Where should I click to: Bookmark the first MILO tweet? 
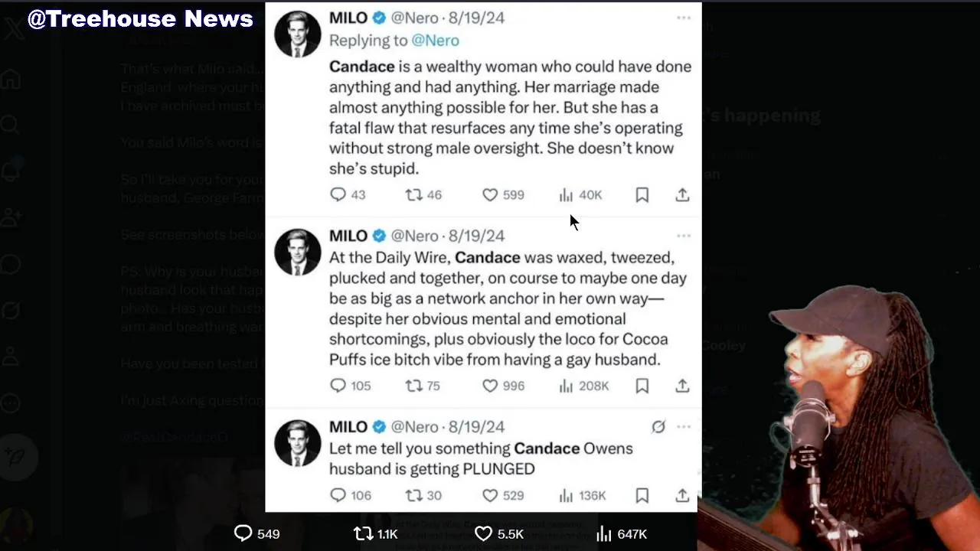coord(642,195)
